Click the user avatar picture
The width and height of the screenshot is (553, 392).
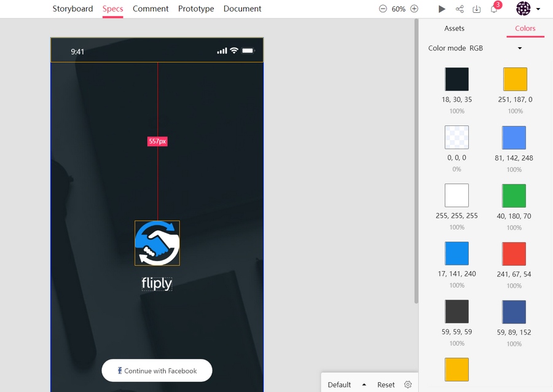(x=524, y=9)
